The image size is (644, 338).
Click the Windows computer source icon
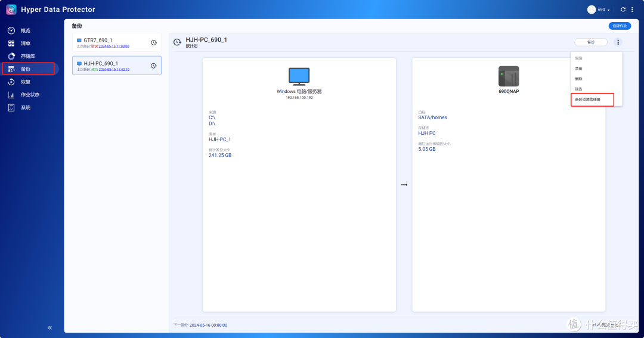(299, 76)
